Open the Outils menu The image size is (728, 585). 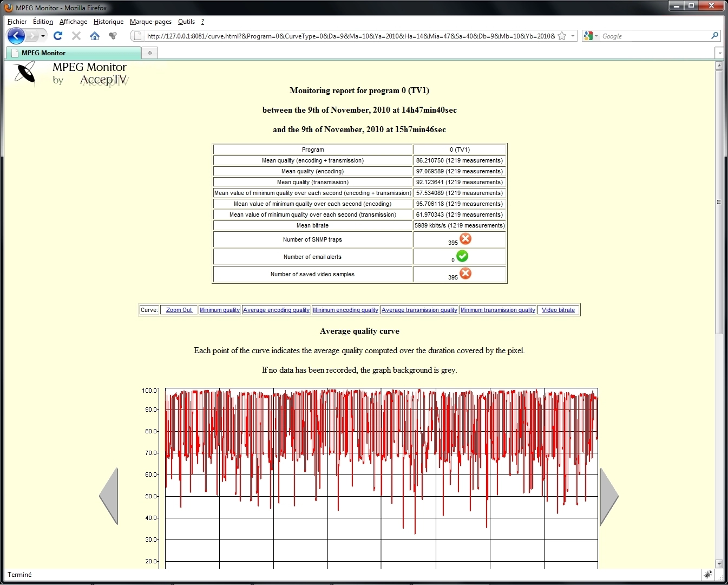(x=186, y=22)
